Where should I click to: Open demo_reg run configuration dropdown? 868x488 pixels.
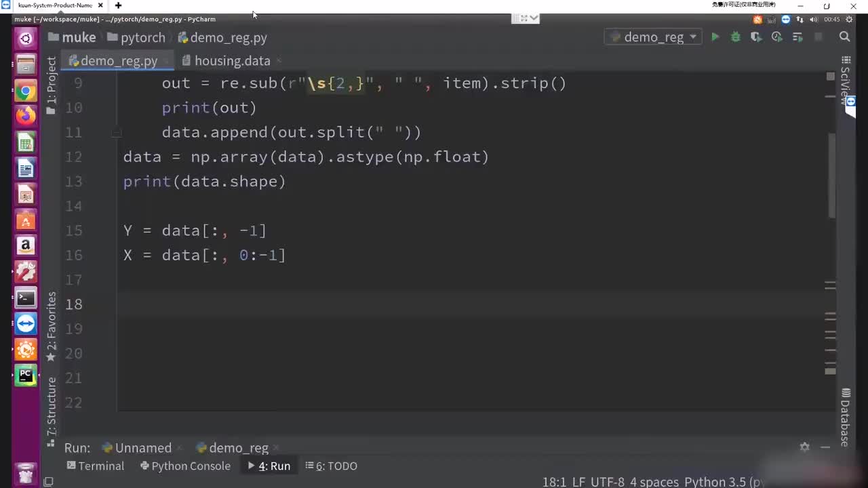click(x=653, y=37)
